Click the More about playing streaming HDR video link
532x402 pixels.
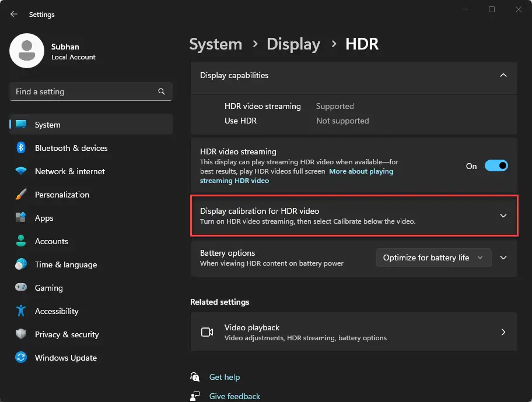(x=361, y=171)
